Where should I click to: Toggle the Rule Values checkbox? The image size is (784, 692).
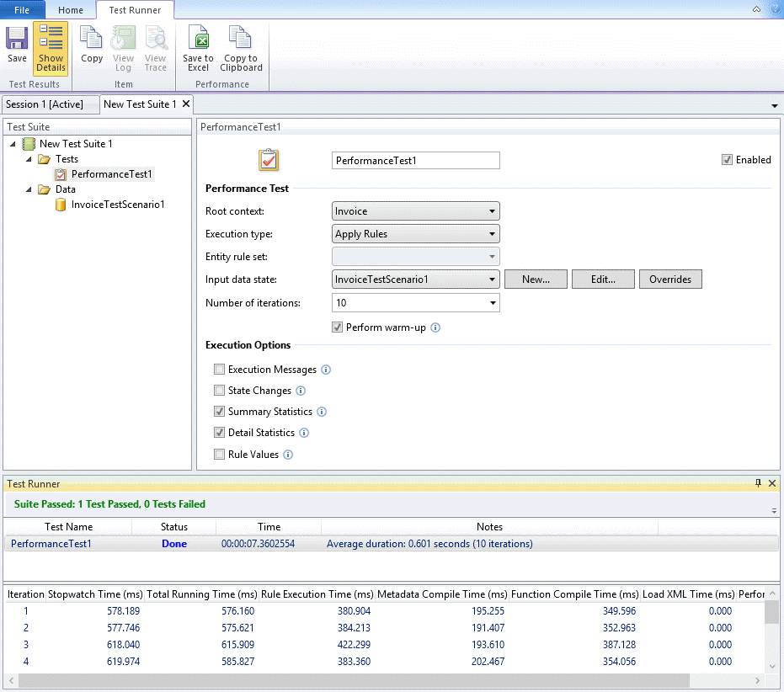220,455
